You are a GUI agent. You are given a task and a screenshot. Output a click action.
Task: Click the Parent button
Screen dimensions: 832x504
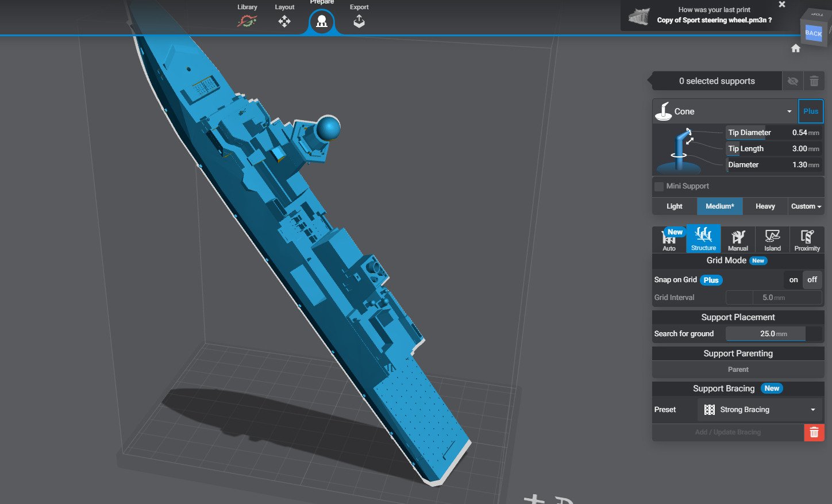[x=738, y=370]
